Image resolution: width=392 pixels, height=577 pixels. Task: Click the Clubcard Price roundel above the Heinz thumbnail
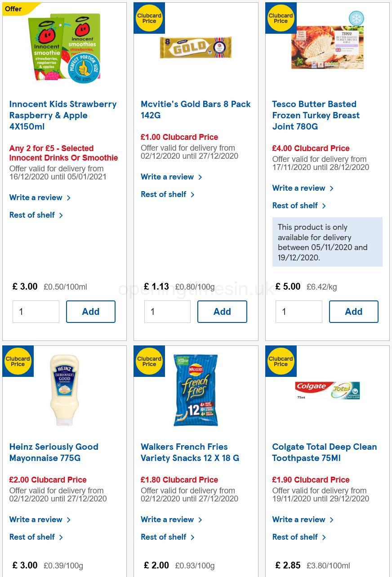18,361
